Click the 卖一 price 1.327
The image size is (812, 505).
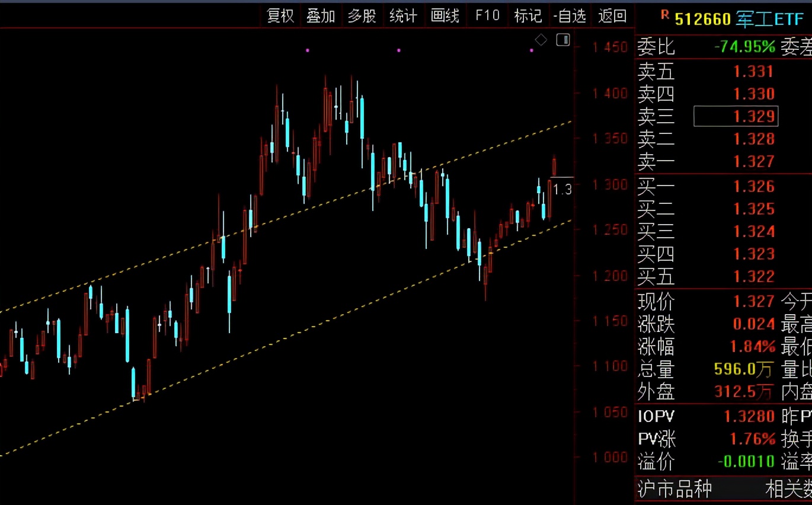(754, 161)
